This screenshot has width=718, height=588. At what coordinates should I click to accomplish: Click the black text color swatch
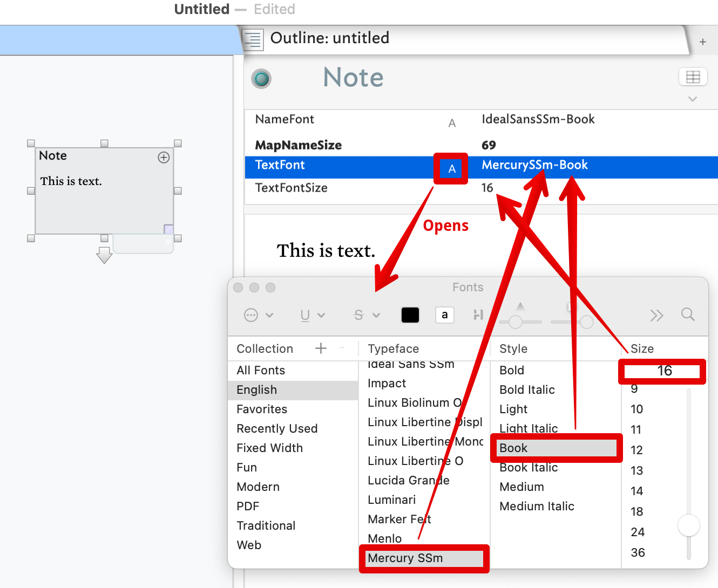[410, 315]
